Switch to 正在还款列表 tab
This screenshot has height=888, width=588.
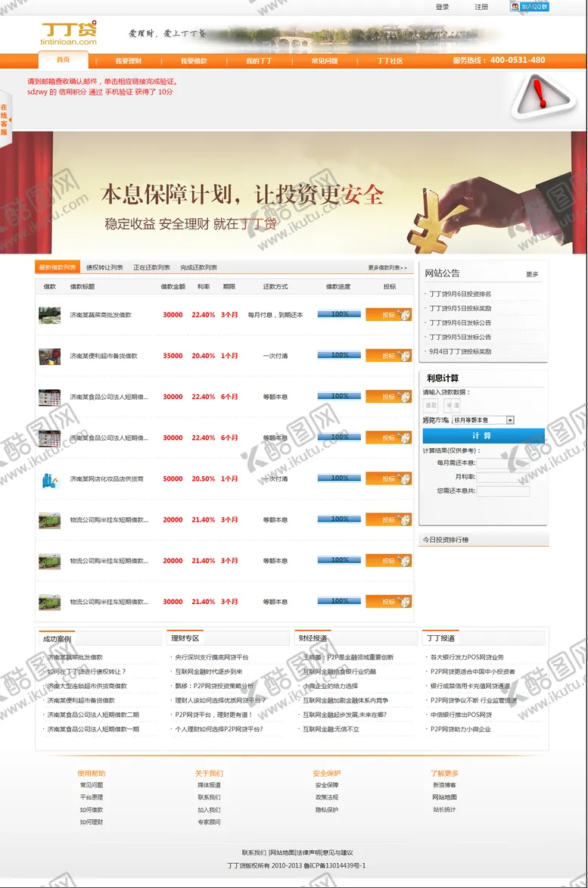(151, 267)
